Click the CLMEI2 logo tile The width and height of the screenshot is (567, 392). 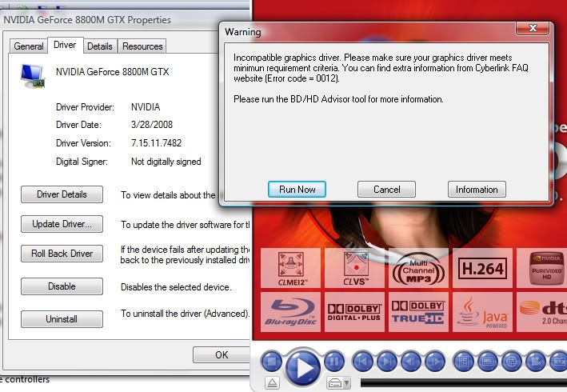pyautogui.click(x=291, y=268)
